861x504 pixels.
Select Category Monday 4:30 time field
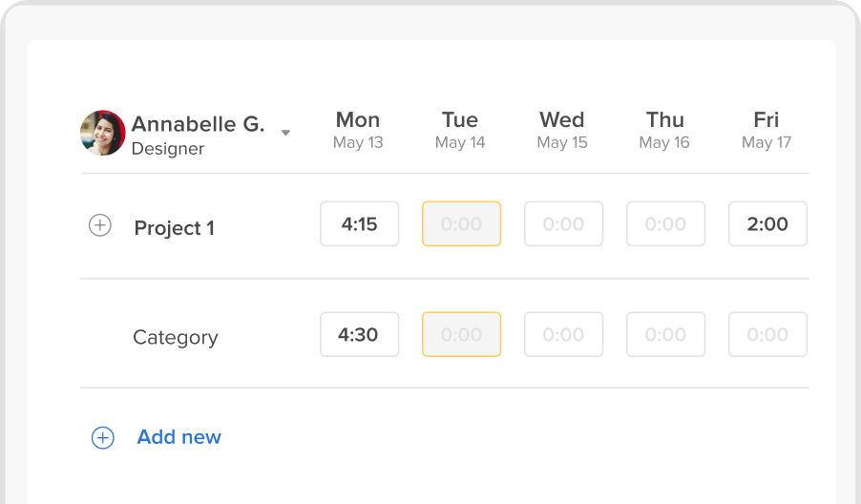point(360,334)
